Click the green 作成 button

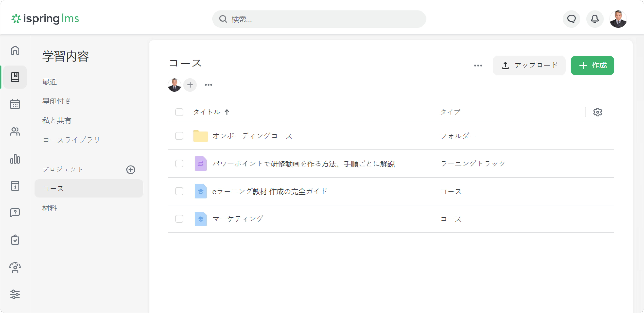[592, 66]
